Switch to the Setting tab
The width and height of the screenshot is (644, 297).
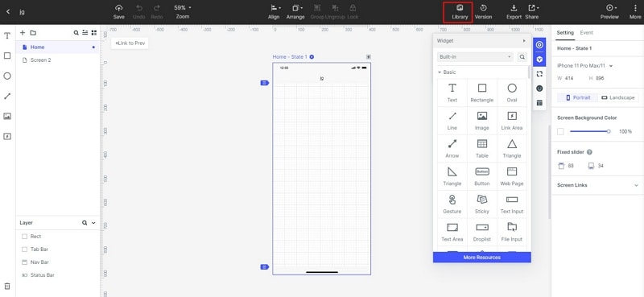pos(565,33)
